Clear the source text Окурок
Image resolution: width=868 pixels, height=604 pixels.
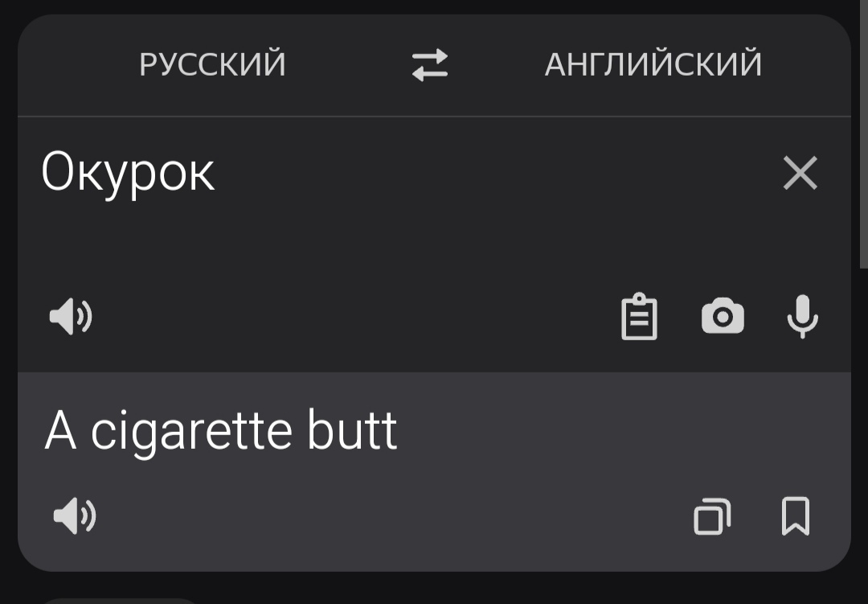pyautogui.click(x=800, y=173)
